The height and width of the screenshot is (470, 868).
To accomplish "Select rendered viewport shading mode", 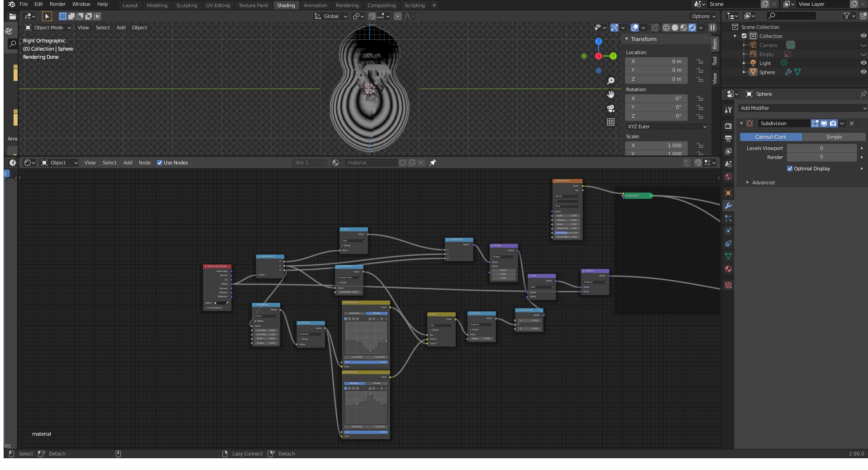I will (692, 28).
